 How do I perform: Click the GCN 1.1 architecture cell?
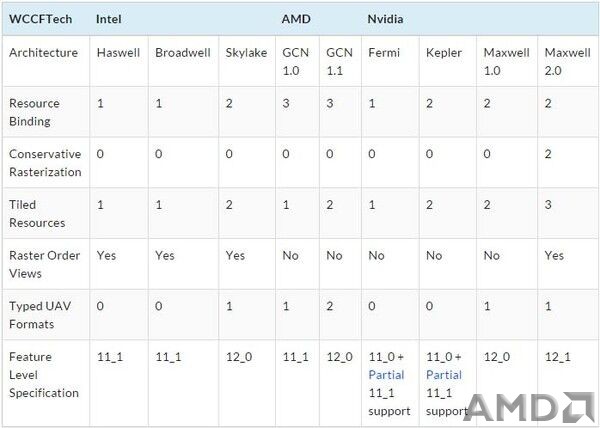[x=339, y=61]
